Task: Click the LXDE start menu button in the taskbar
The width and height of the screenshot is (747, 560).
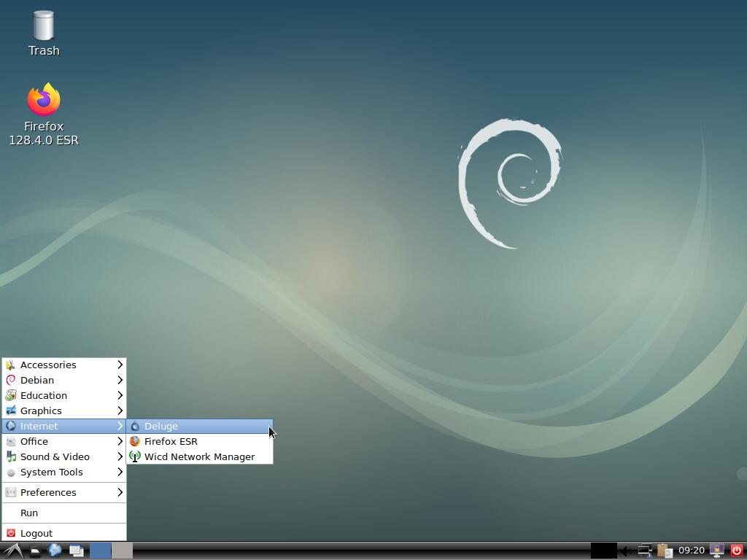Action: pos(12,551)
